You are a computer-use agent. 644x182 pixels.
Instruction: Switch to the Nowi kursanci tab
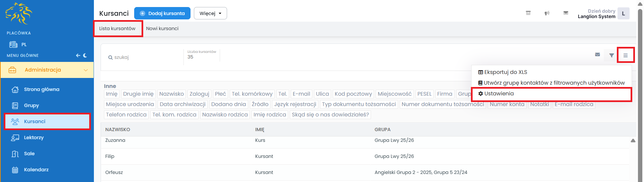tap(162, 28)
